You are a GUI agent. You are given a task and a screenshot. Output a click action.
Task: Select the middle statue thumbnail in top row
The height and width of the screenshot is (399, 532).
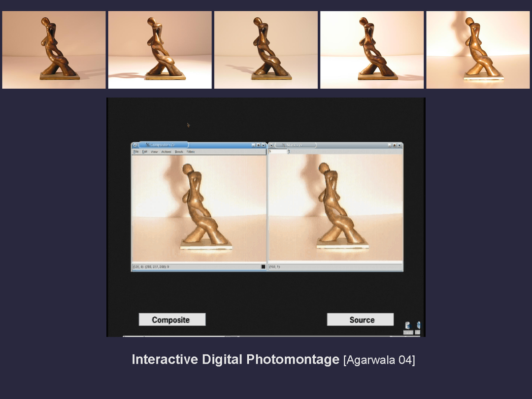pyautogui.click(x=266, y=50)
